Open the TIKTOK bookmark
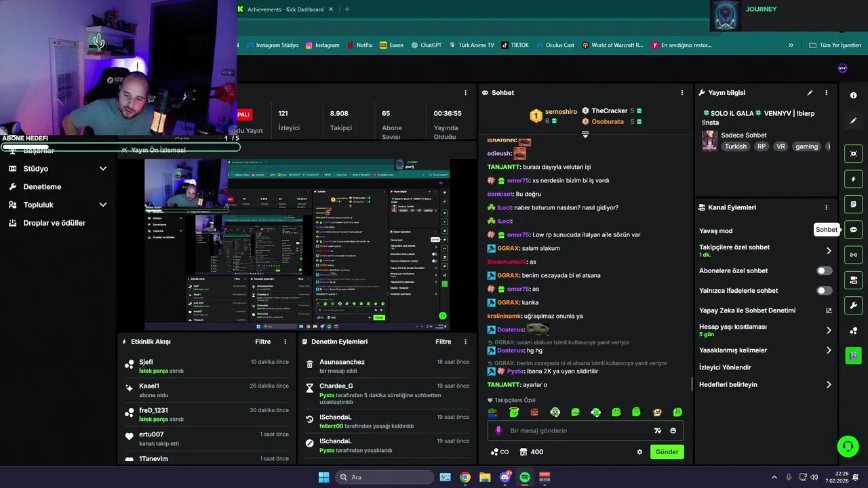This screenshot has height=488, width=868. 515,45
